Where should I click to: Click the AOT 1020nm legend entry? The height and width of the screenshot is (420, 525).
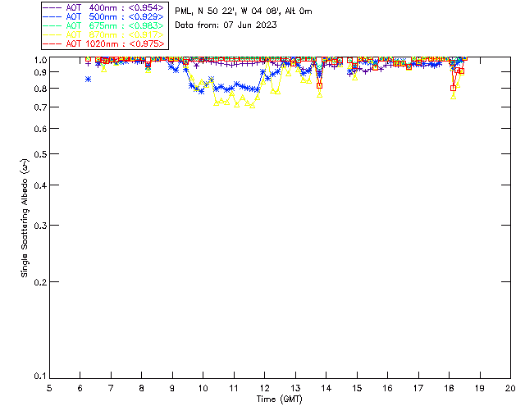[104, 43]
